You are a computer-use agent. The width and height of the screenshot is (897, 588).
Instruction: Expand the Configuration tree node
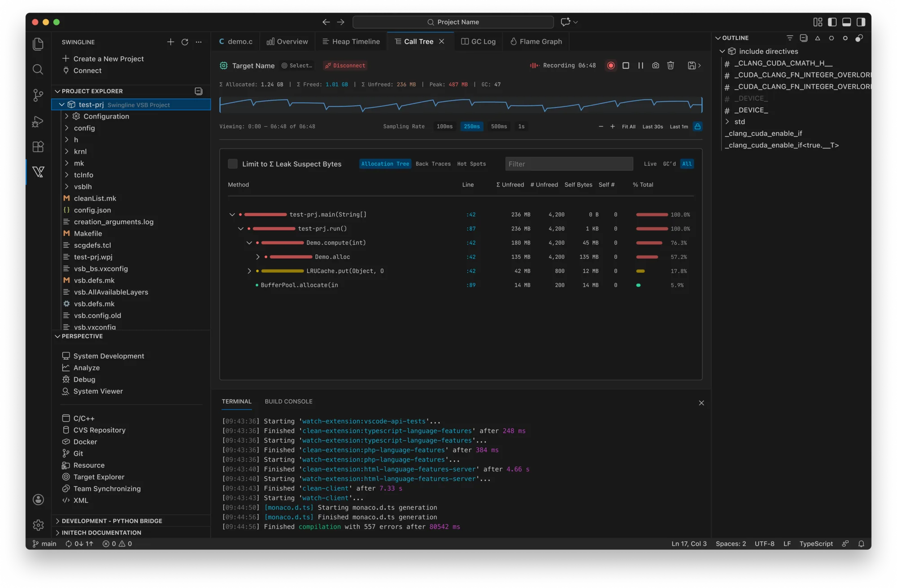[x=67, y=116]
